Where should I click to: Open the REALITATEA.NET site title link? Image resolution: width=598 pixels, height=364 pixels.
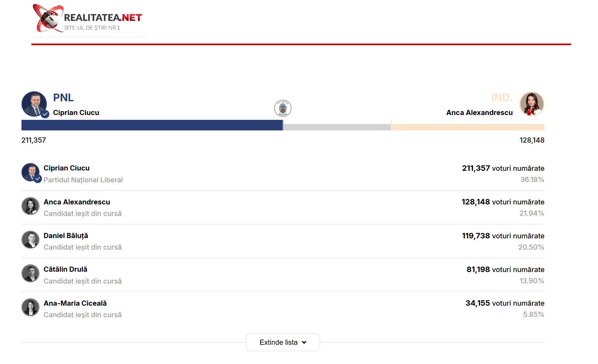point(103,18)
